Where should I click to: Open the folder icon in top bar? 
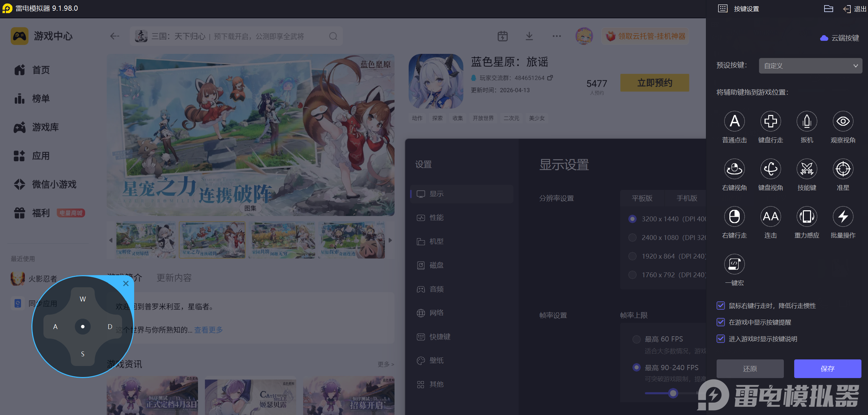coord(829,9)
